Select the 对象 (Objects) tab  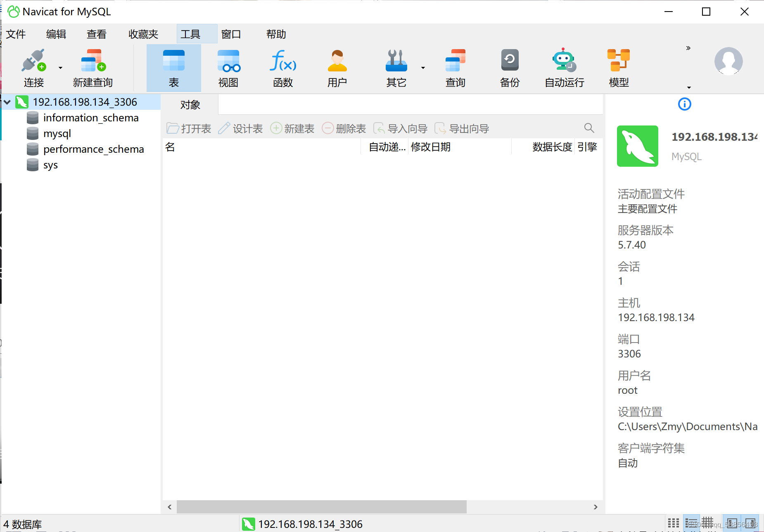click(190, 105)
